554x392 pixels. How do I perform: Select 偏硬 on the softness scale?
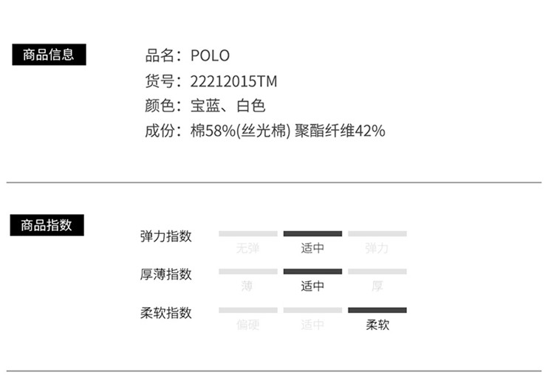pos(247,325)
